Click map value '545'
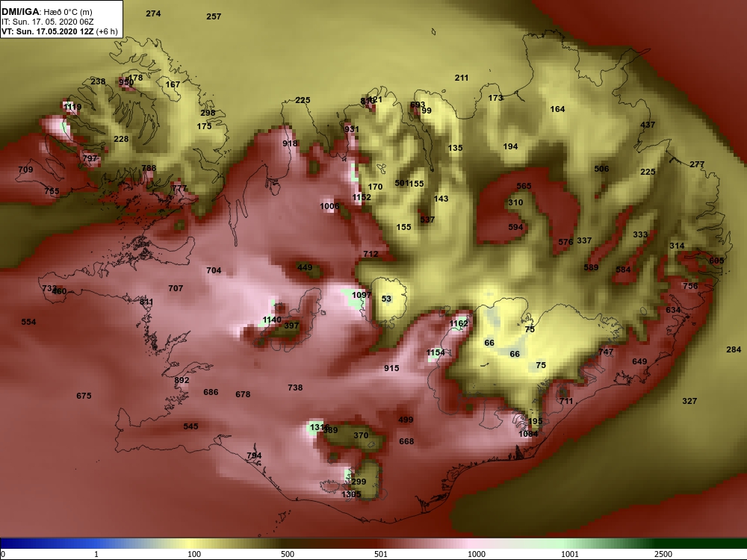This screenshot has height=560, width=747. tap(191, 426)
